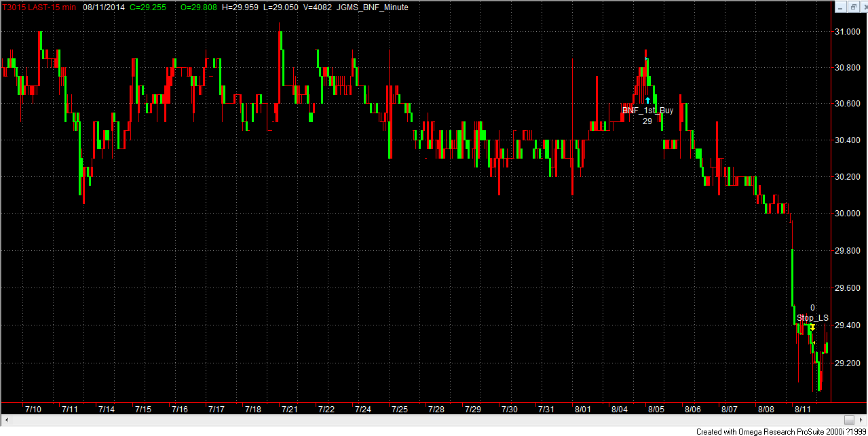Click the 7/10 date axis label
868x436 pixels.
click(33, 409)
